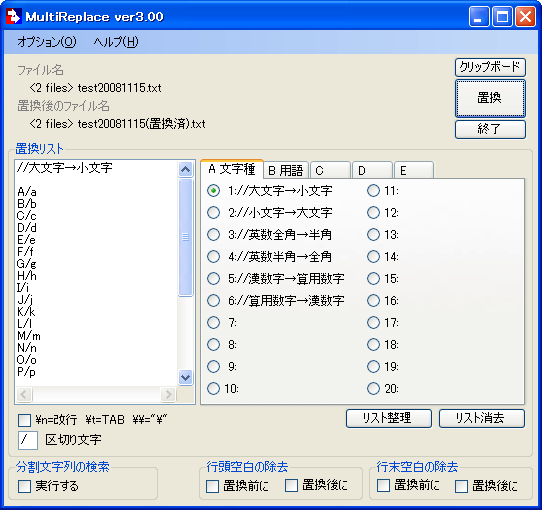Click the P/p line in replace list

click(x=26, y=372)
